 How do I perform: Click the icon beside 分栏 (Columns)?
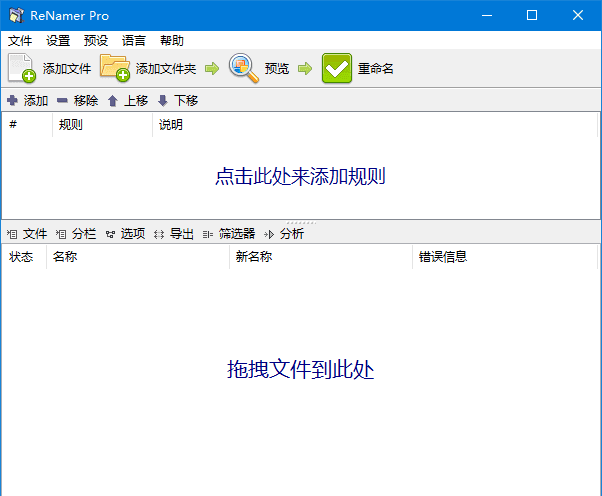click(61, 234)
